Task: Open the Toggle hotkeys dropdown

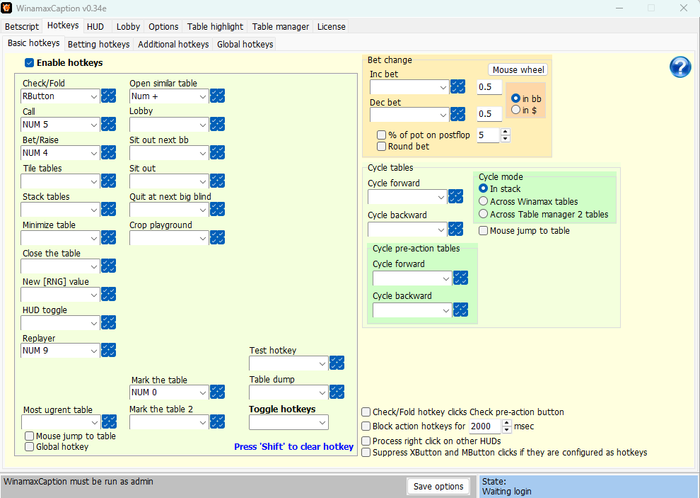Action: click(289, 422)
